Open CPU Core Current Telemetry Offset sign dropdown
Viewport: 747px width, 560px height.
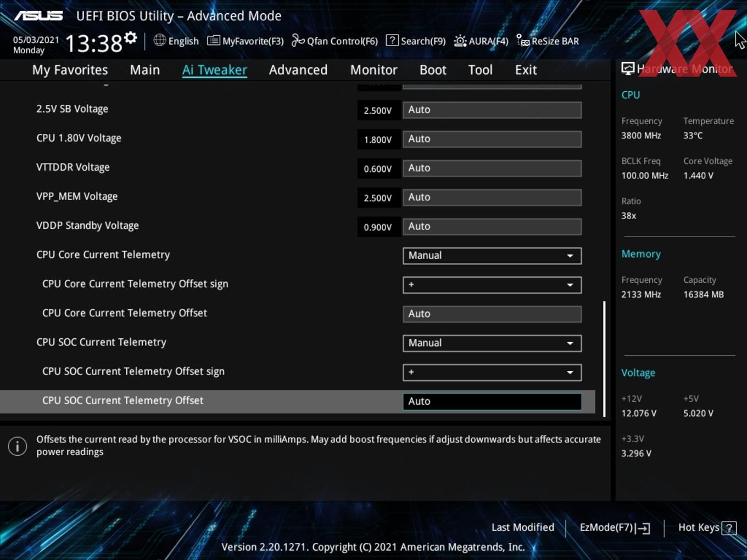492,284
